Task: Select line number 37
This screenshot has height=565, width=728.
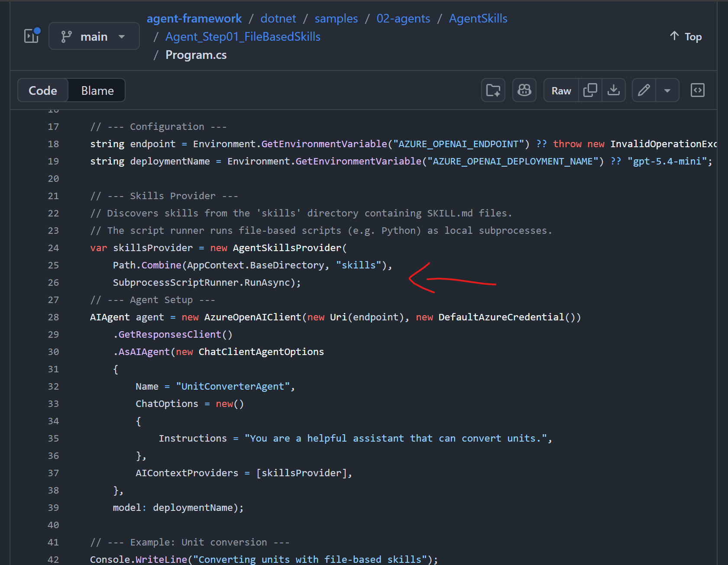Action: click(53, 473)
